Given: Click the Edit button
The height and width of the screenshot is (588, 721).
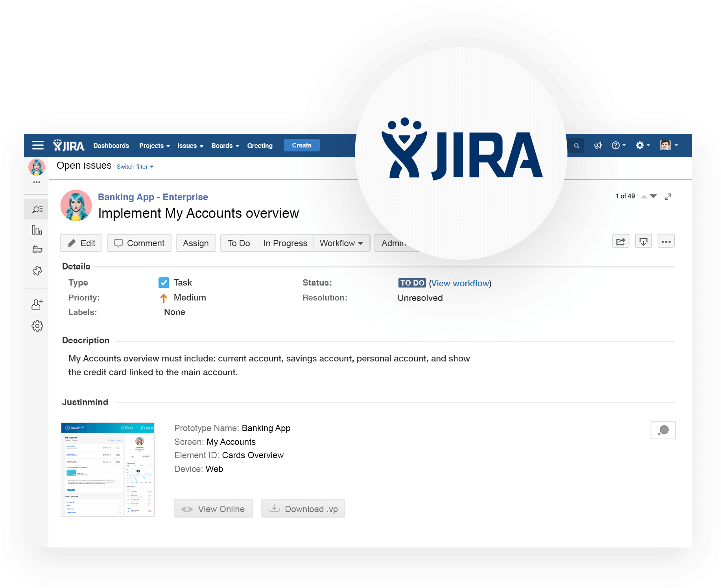Looking at the screenshot, I should point(81,243).
